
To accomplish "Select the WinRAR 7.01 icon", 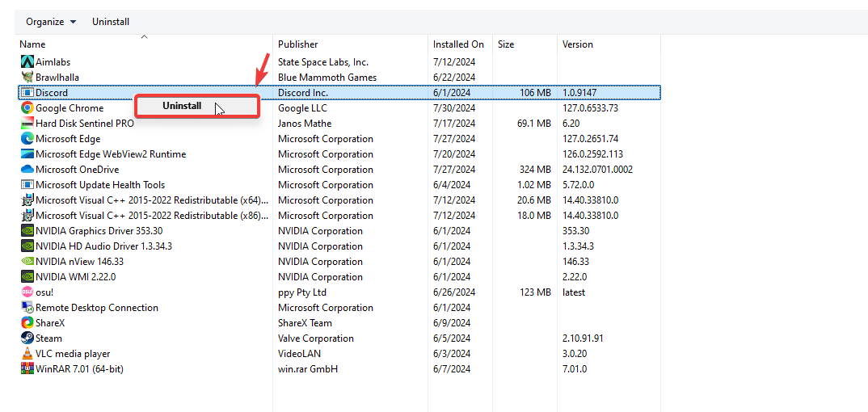I will 27,369.
